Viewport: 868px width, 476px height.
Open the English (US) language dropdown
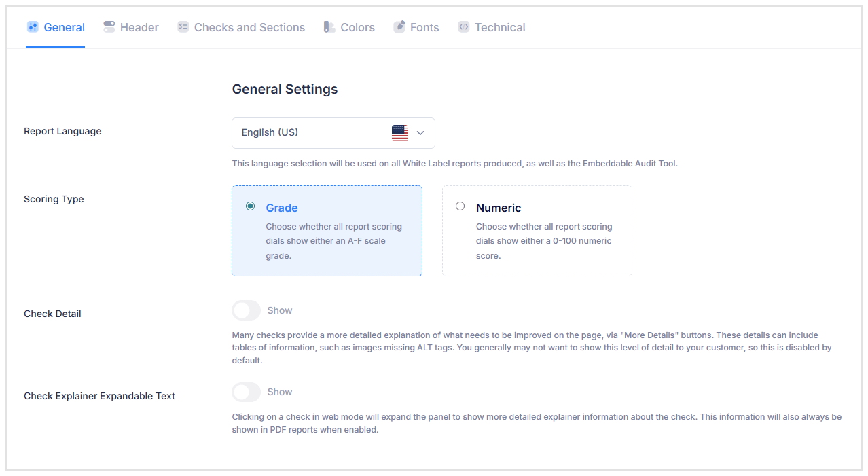tap(312, 133)
